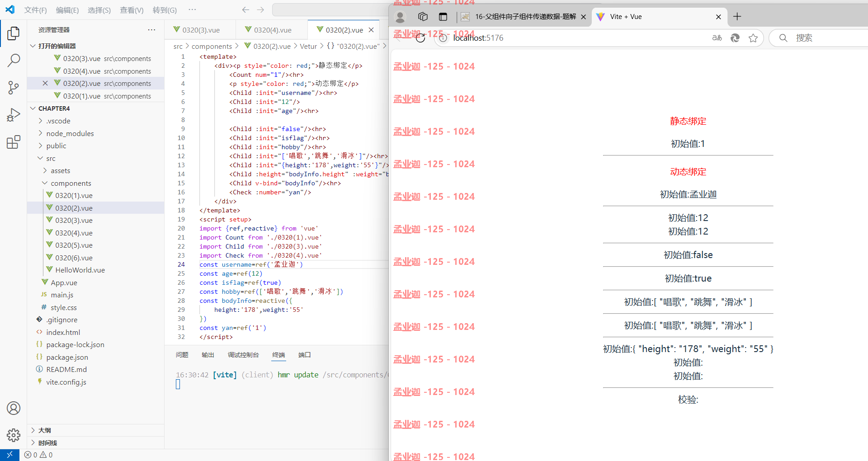The height and width of the screenshot is (461, 868).
Task: Refresh the localhost page
Action: [420, 38]
